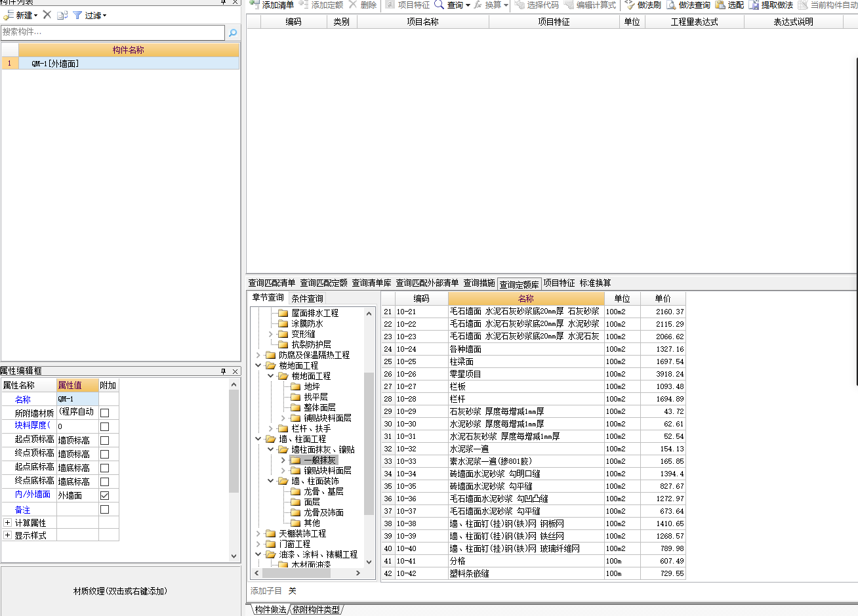The image size is (858, 616).
Task: Click the 删除 delete icon in top toolbar
Action: click(x=353, y=5)
